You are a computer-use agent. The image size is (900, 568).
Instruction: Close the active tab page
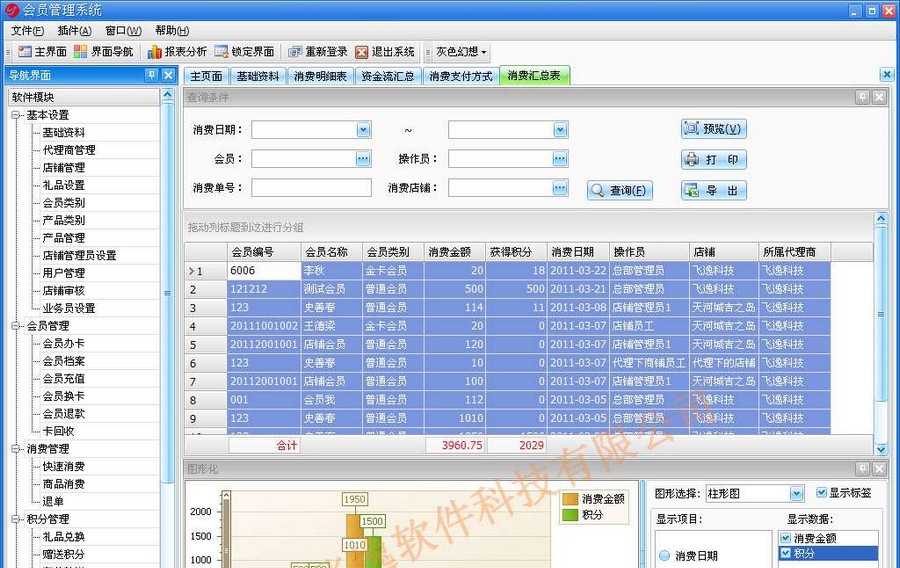[887, 75]
